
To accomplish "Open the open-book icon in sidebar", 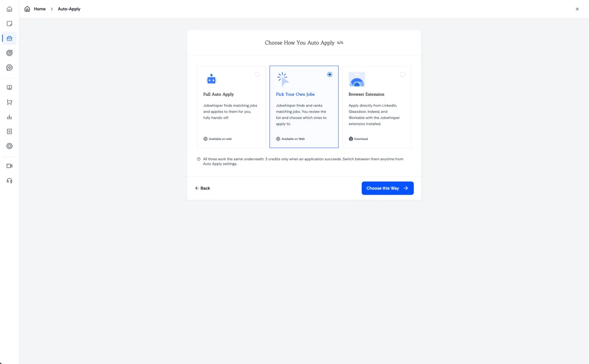I will (x=9, y=88).
